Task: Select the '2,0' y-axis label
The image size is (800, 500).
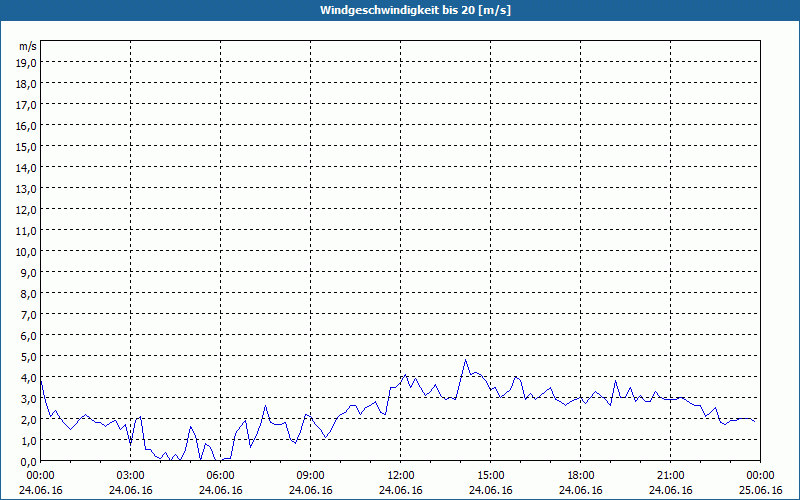Action: coord(29,420)
